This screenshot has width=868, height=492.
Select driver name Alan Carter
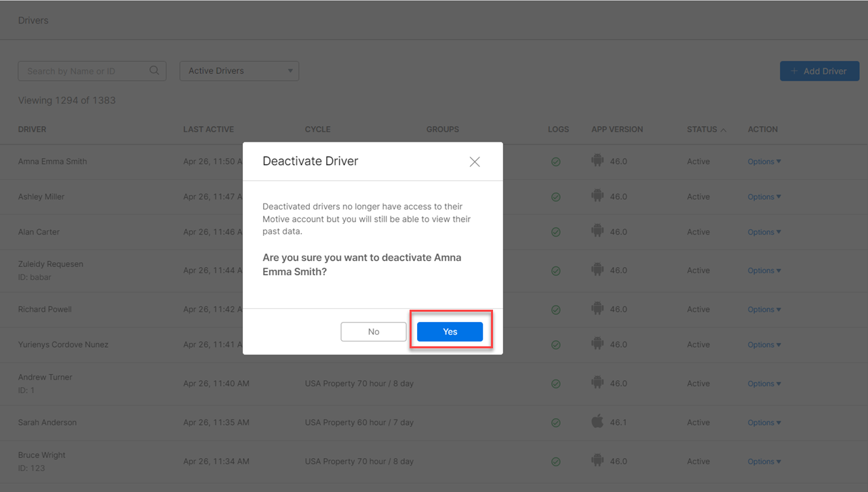point(39,232)
